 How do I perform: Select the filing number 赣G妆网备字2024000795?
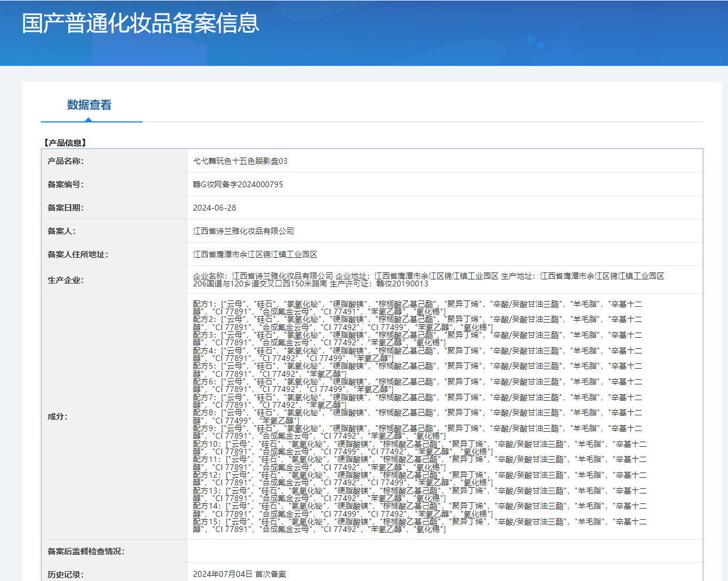tap(238, 184)
